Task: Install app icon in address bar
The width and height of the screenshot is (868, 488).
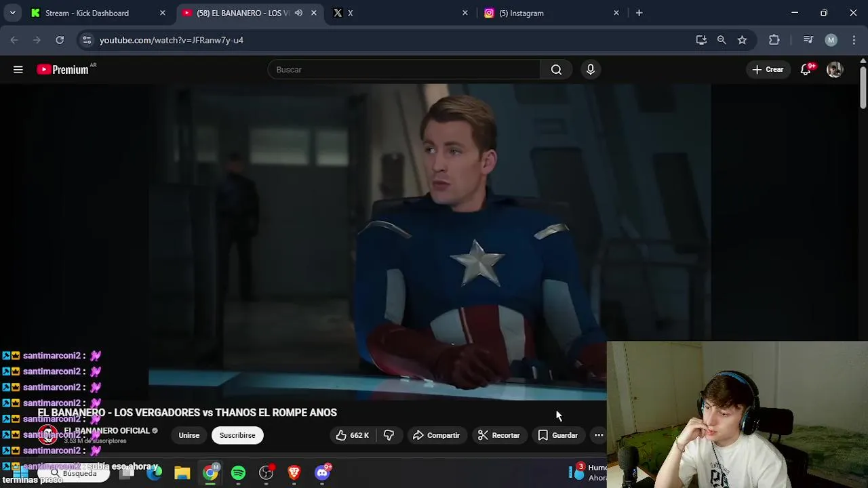Action: (701, 40)
